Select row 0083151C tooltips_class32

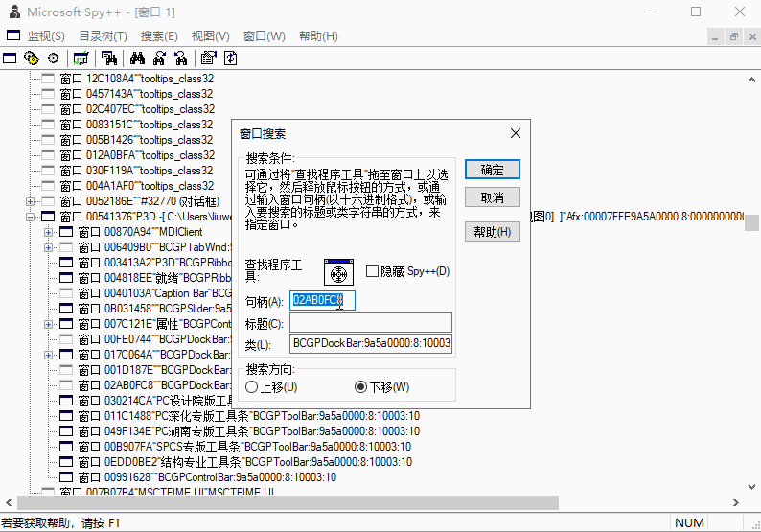pyautogui.click(x=136, y=125)
